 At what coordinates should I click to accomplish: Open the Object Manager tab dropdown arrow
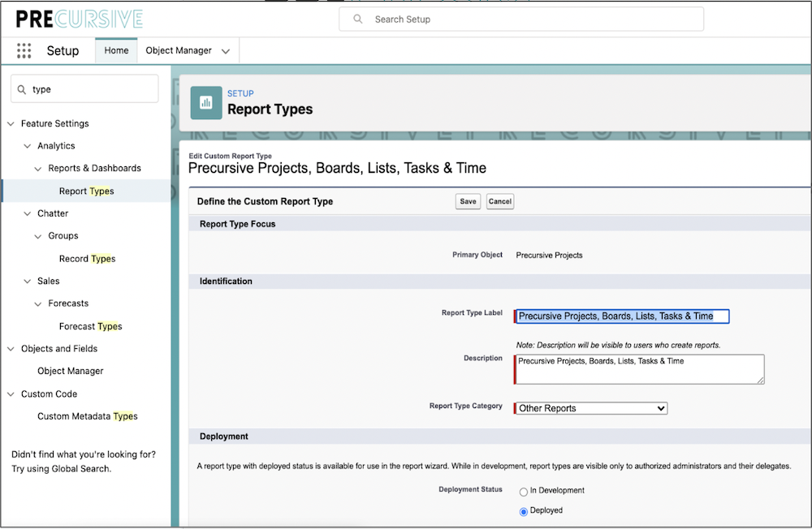pos(226,51)
